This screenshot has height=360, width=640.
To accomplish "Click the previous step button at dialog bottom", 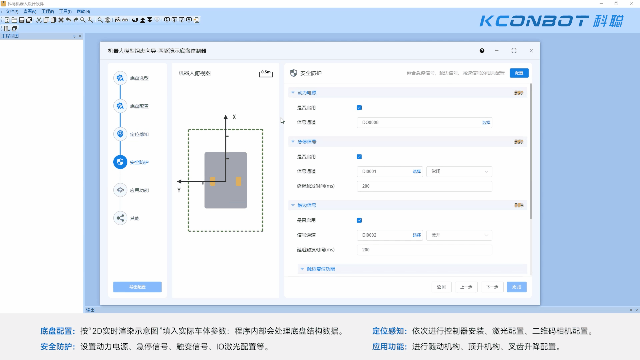I will 466,287.
